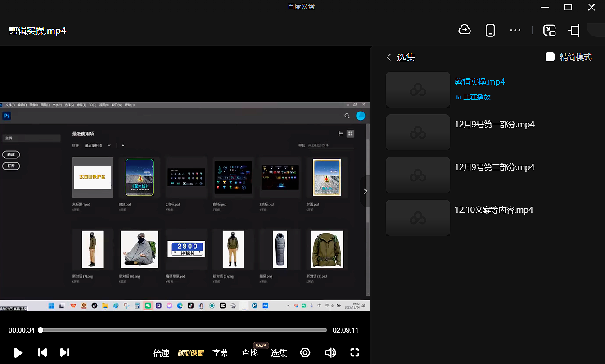
Task: Click the cloud transfer icon in the header
Action: point(464,30)
